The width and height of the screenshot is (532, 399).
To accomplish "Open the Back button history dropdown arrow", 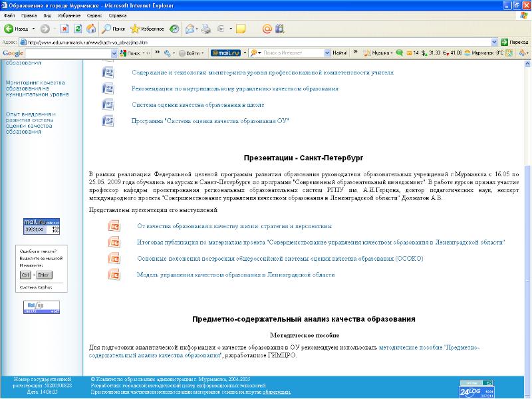I will click(x=33, y=29).
